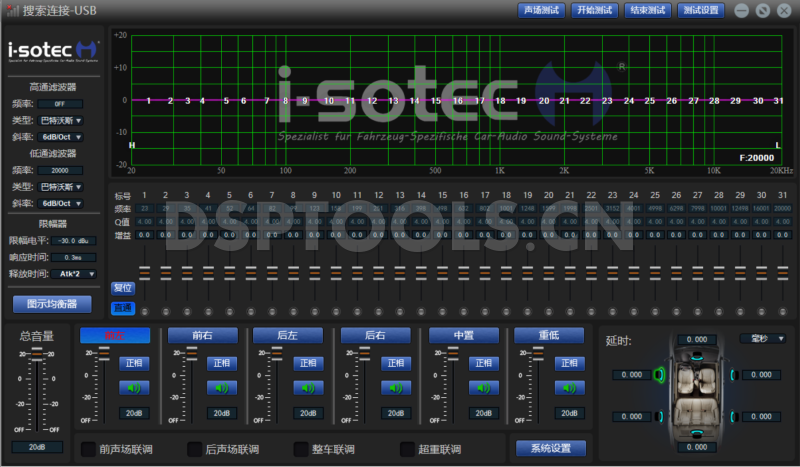800x467 pixels.
Task: Click the 复位 reset button
Action: [x=123, y=288]
